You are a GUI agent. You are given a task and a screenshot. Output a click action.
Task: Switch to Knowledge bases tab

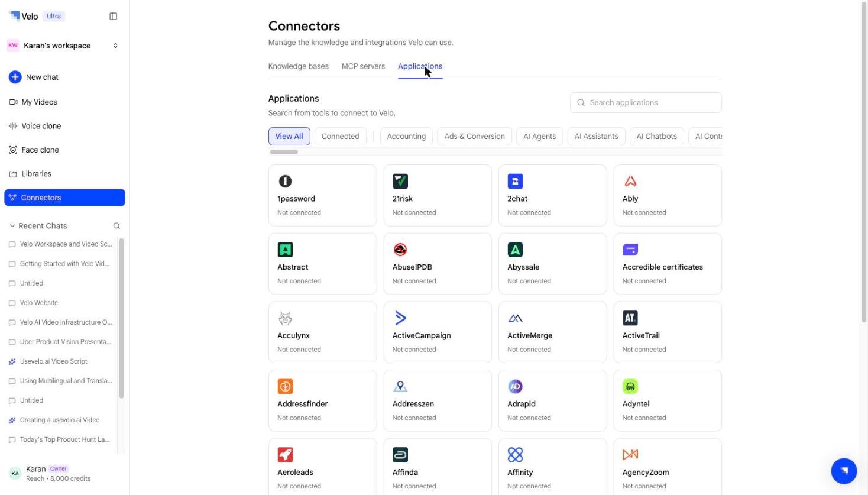pos(298,66)
